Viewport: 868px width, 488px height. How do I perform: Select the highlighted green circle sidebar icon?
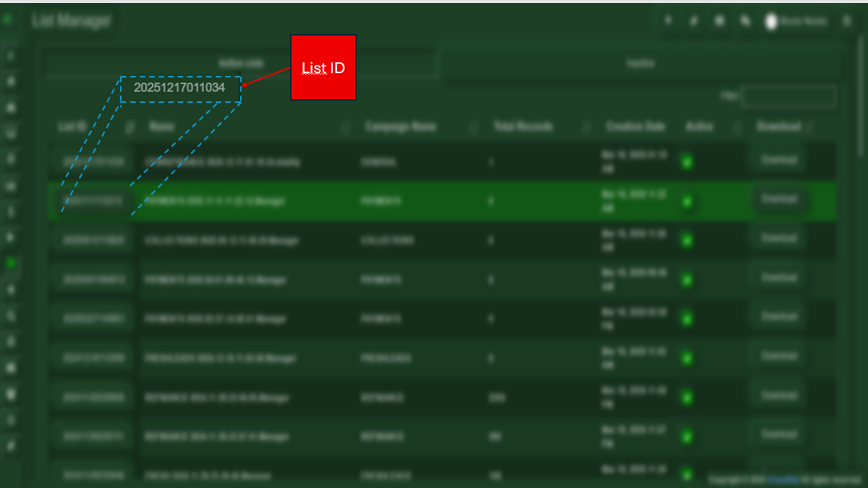(11, 264)
